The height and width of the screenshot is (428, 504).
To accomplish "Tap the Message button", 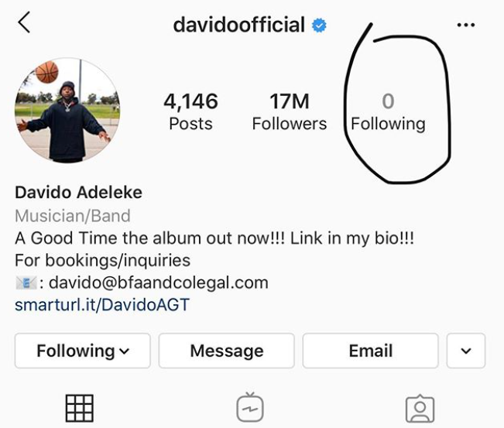I will click(x=227, y=351).
